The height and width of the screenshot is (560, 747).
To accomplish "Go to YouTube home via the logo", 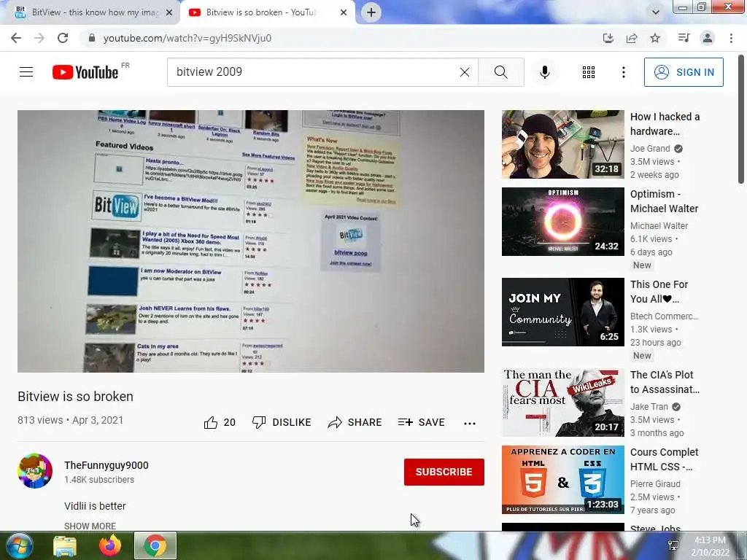I will [86, 72].
